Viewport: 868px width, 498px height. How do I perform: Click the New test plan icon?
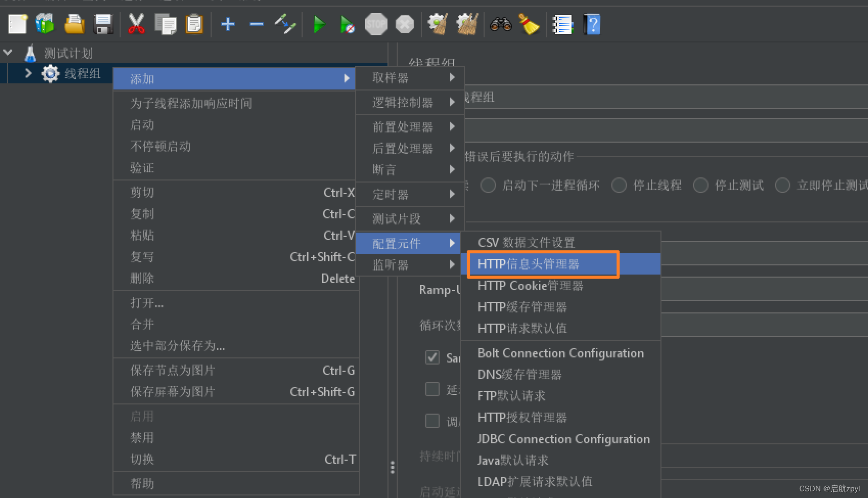[x=17, y=24]
